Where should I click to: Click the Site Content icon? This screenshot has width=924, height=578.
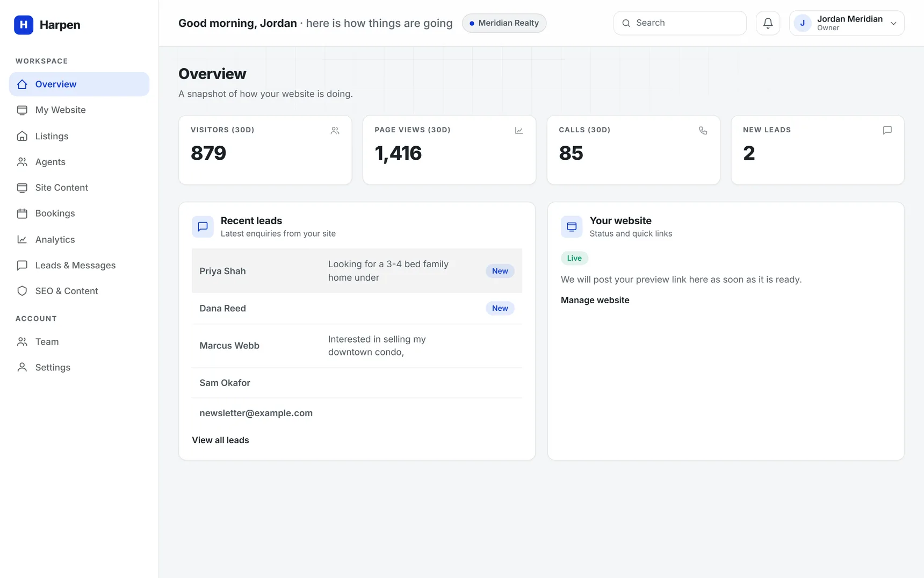22,188
